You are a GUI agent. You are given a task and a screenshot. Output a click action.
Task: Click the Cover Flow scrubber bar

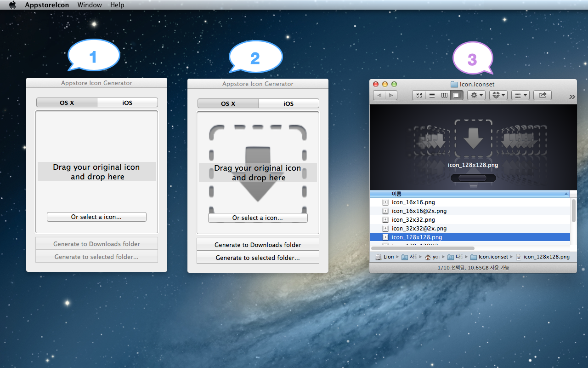point(473,178)
